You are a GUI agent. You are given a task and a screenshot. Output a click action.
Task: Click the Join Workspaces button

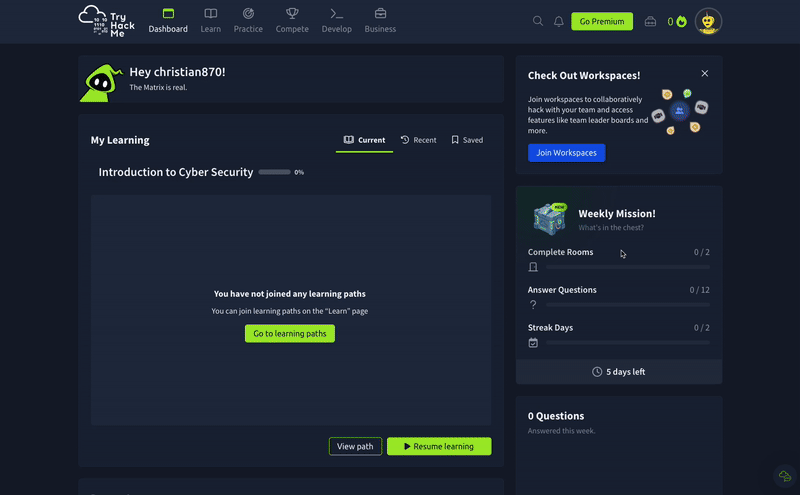tap(566, 153)
